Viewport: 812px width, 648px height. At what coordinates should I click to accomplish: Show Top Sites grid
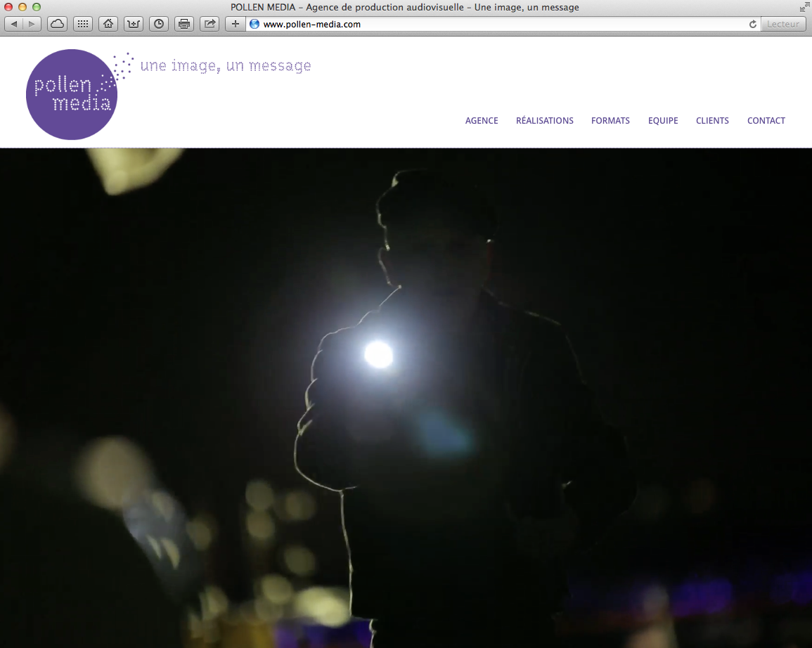(x=83, y=24)
